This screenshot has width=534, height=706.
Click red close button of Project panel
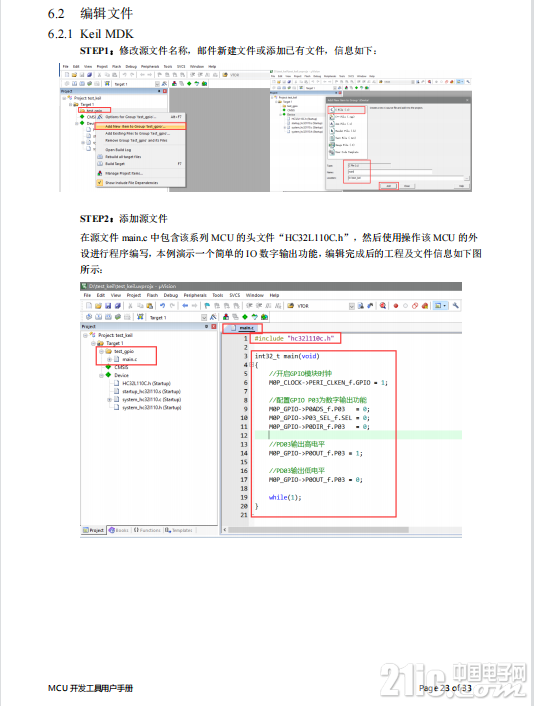pos(214,326)
